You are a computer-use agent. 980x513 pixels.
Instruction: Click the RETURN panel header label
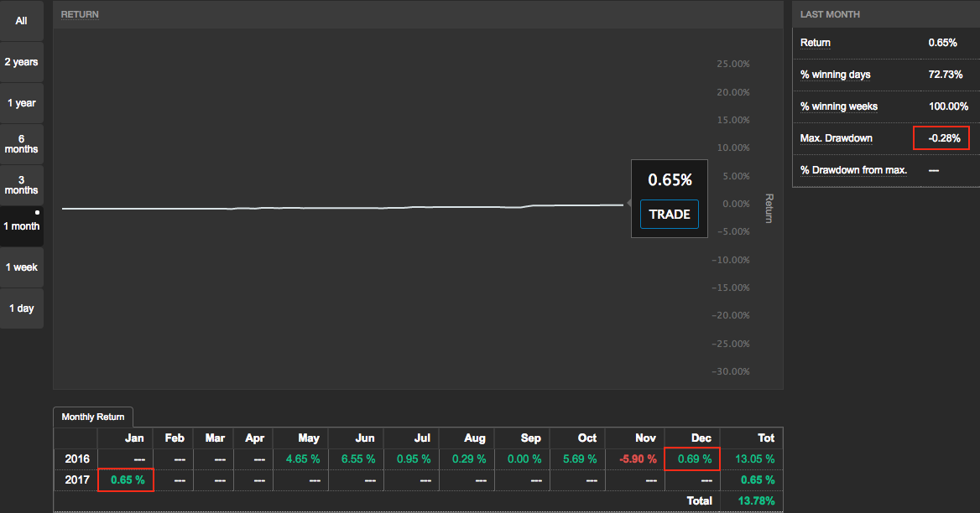80,14
